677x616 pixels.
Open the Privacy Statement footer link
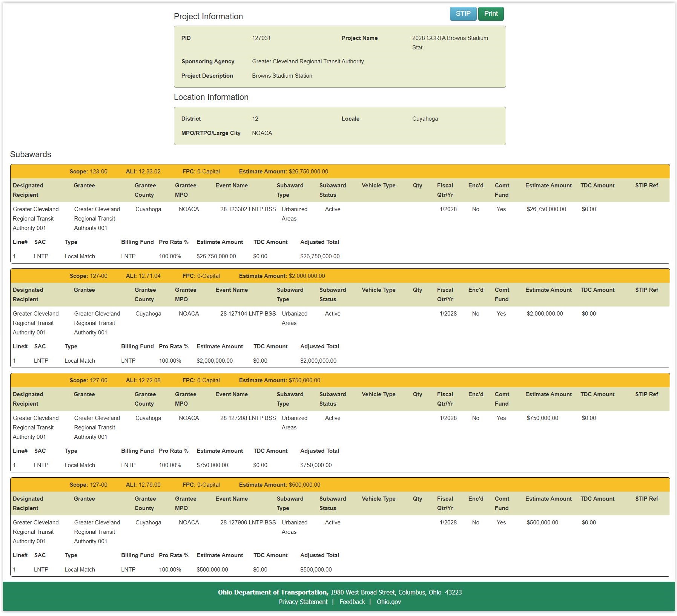pos(303,602)
